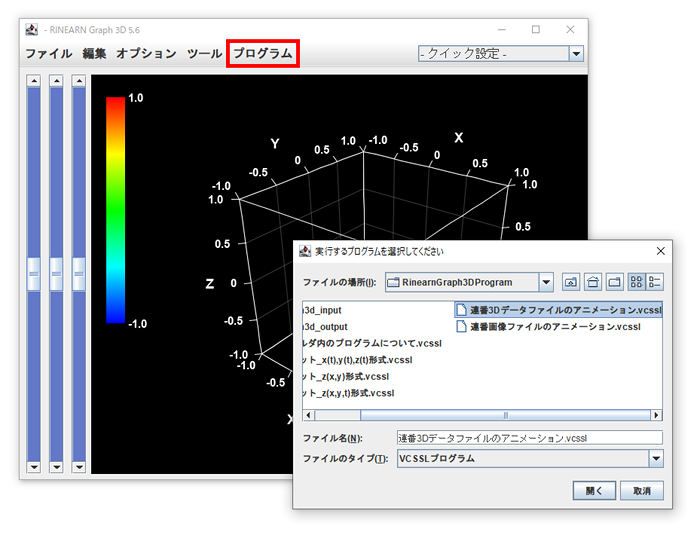Select file ending プログラムについて.vcssl
Screen dimensions: 700x538
tap(372, 343)
